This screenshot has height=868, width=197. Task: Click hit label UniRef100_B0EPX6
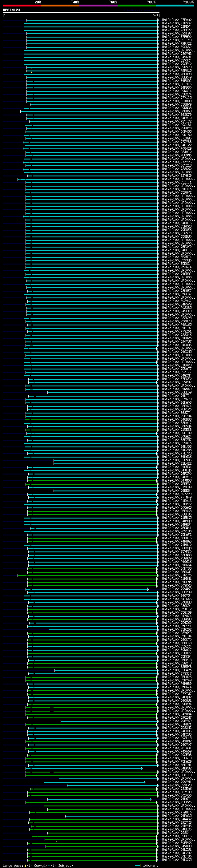tap(176, 843)
